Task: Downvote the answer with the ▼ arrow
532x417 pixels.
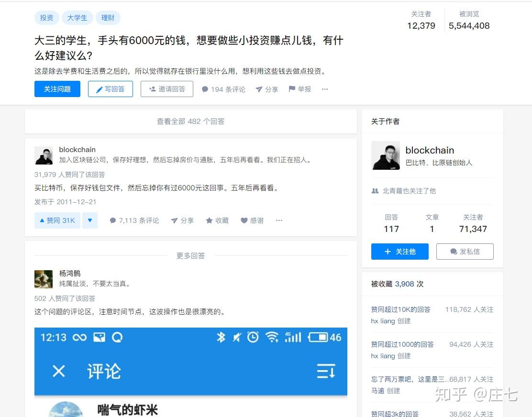Action: (90, 220)
